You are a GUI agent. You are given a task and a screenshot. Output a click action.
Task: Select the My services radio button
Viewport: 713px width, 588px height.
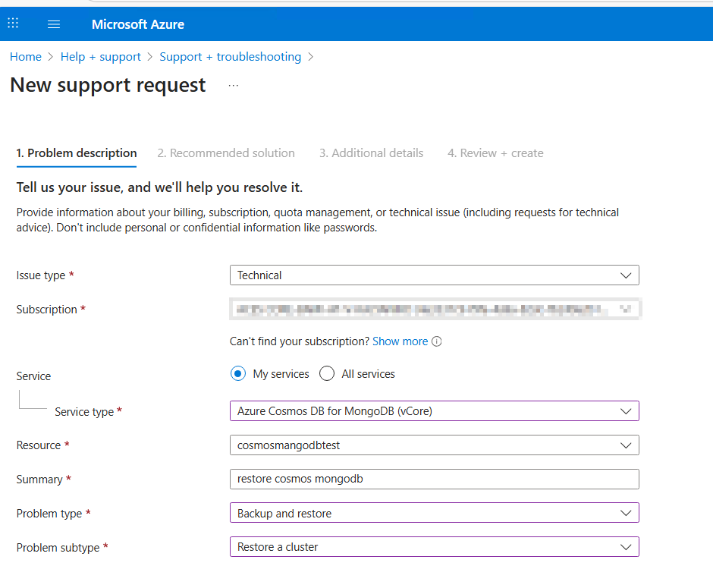[x=238, y=373]
